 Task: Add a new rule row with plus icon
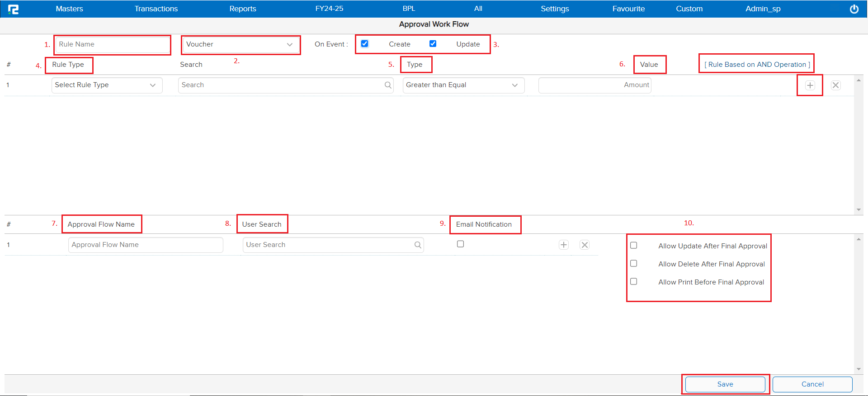[810, 85]
